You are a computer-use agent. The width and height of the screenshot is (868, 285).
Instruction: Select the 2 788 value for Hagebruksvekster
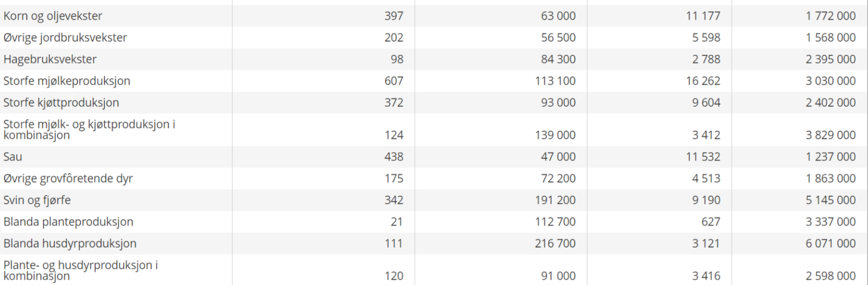point(706,59)
